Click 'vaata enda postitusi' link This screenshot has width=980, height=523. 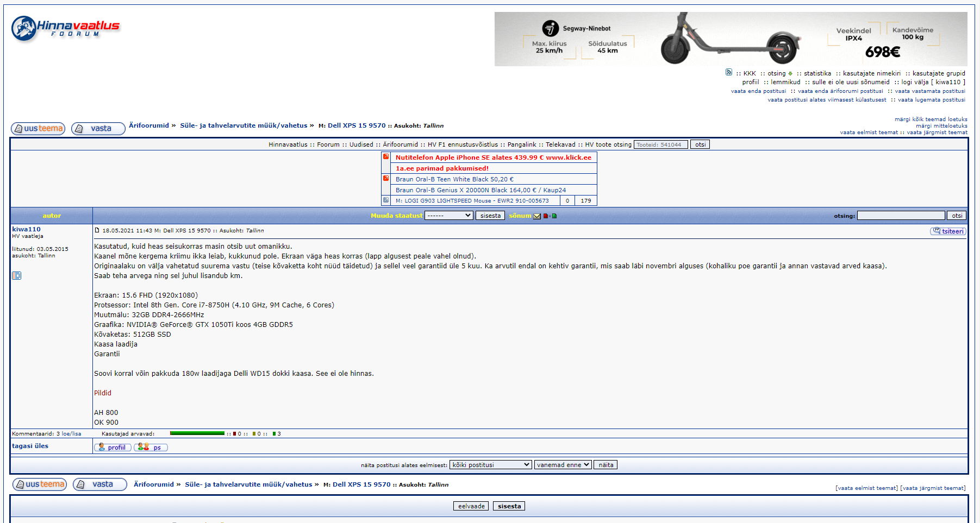coord(758,91)
